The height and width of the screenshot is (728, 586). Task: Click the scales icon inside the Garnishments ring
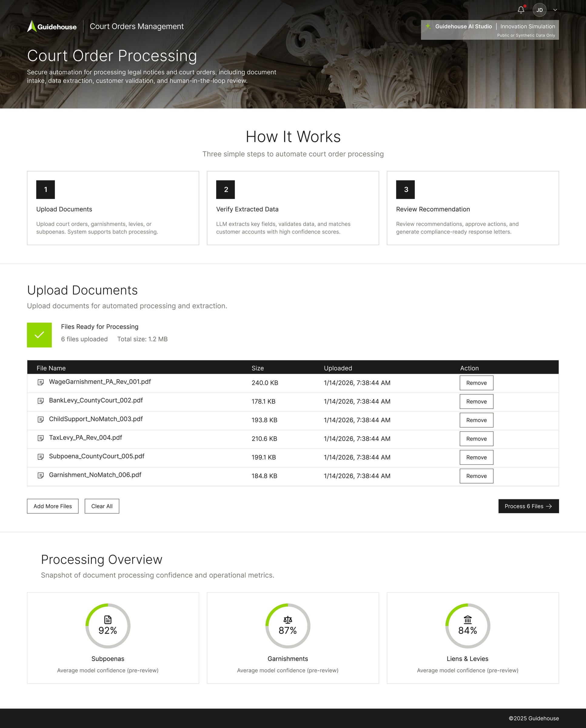tap(287, 619)
